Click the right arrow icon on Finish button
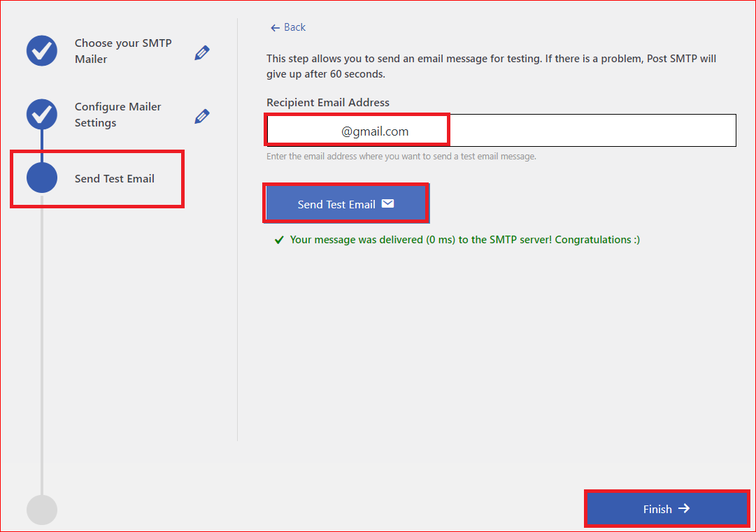The width and height of the screenshot is (756, 532). 684,509
